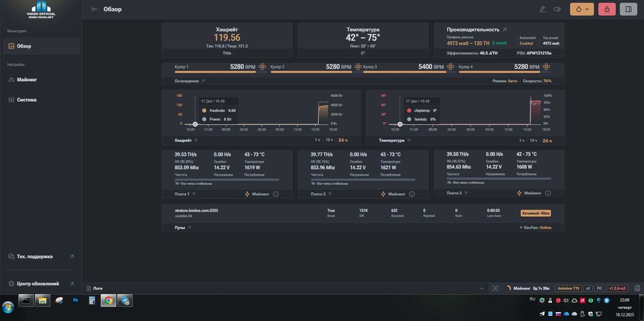The height and width of the screenshot is (321, 644).
Task: Click the find-miner locate icon in status bar
Action: click(495, 288)
